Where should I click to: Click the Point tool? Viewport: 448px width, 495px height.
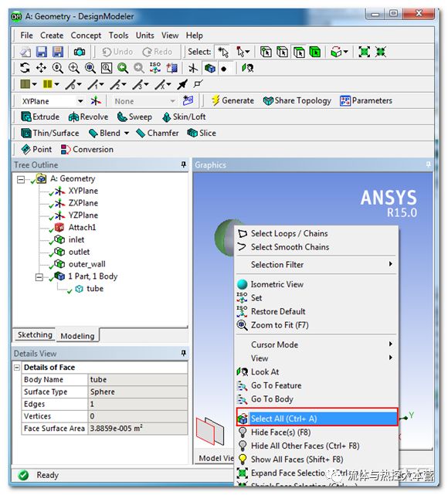coord(36,149)
